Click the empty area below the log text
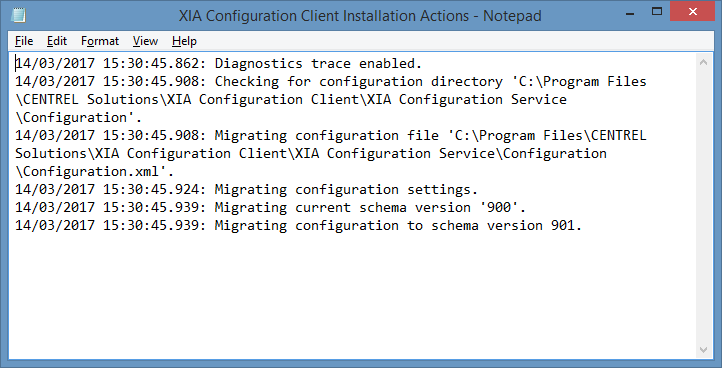 tap(350, 295)
